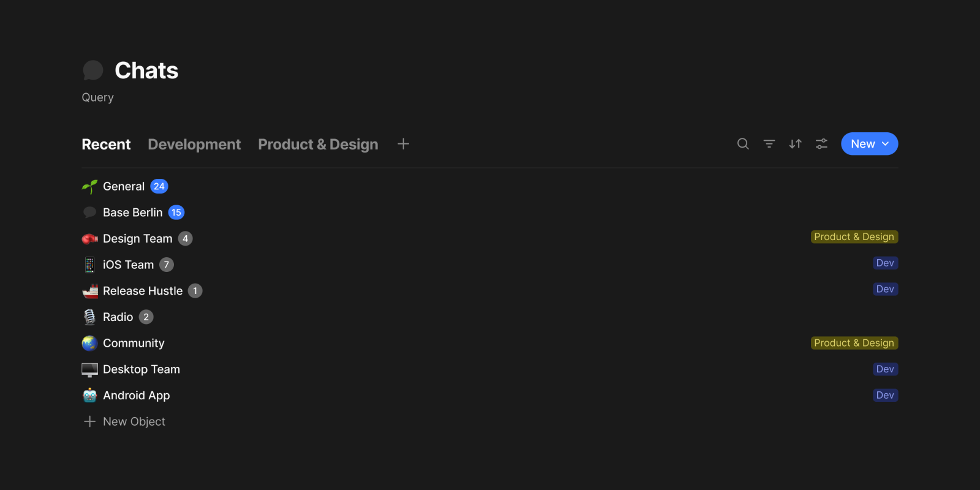
Task: Click the Dev tag on Desktop Team
Action: pos(885,369)
